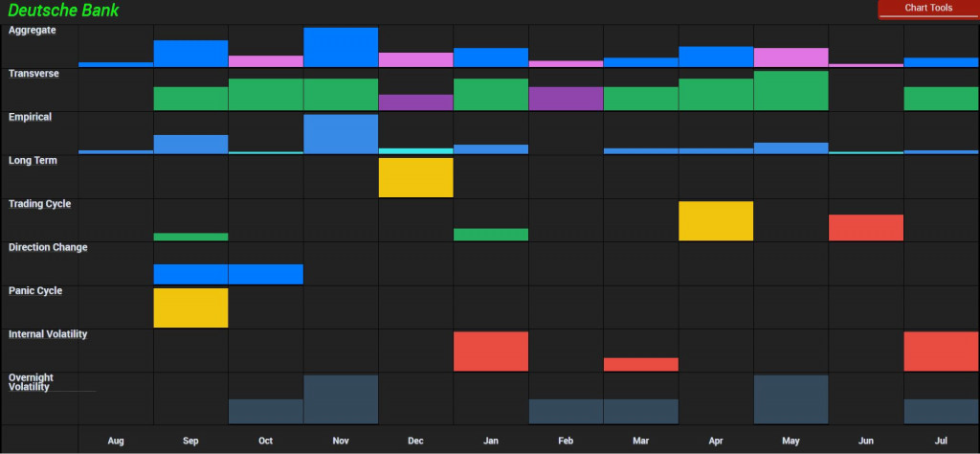
Task: Select the Aggregate row label
Action: point(32,30)
